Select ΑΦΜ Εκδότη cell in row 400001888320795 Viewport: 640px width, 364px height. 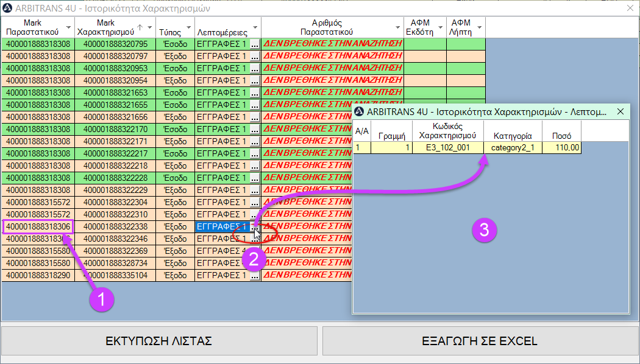(x=425, y=44)
